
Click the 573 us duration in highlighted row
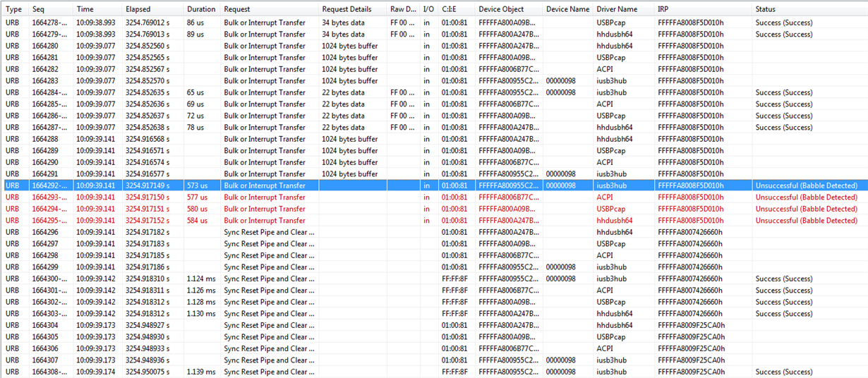pyautogui.click(x=198, y=185)
